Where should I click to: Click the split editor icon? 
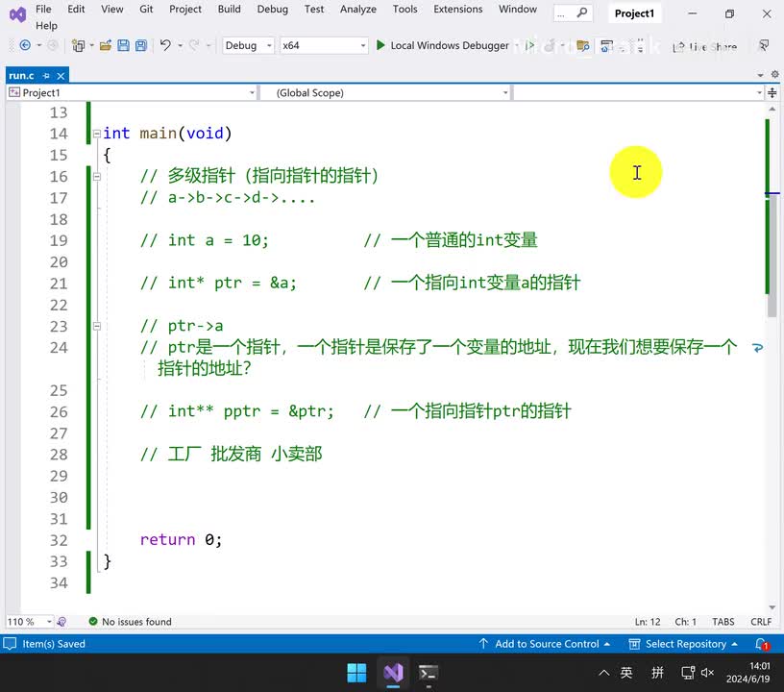pyautogui.click(x=772, y=92)
